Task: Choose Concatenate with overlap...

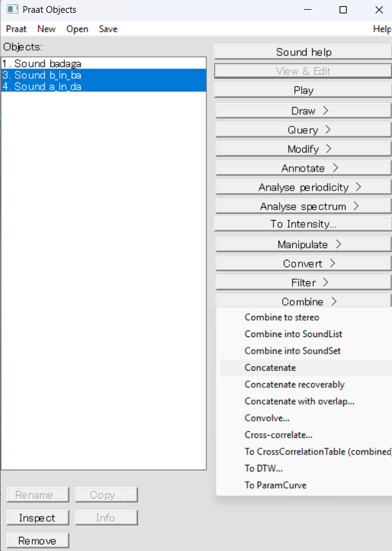Action: click(306, 401)
